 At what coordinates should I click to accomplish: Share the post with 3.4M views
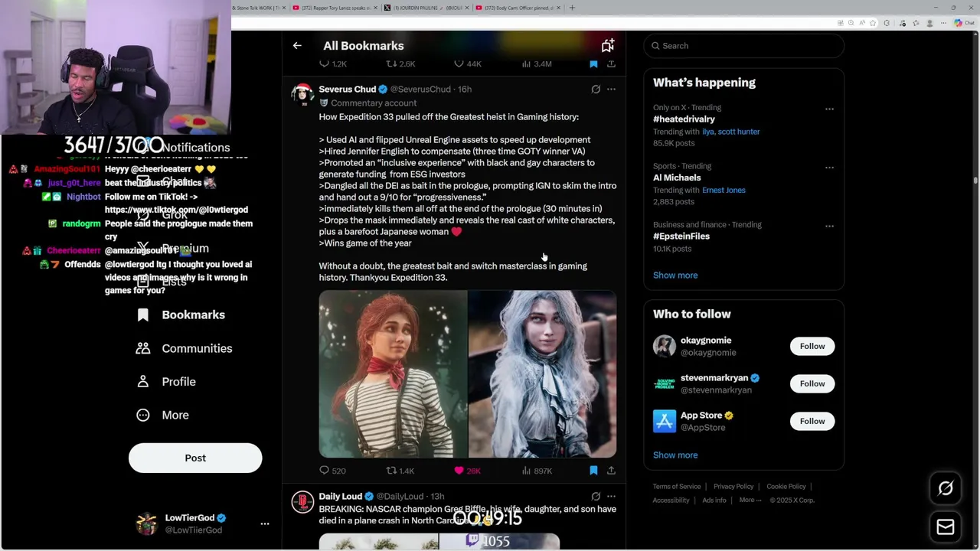pos(611,64)
